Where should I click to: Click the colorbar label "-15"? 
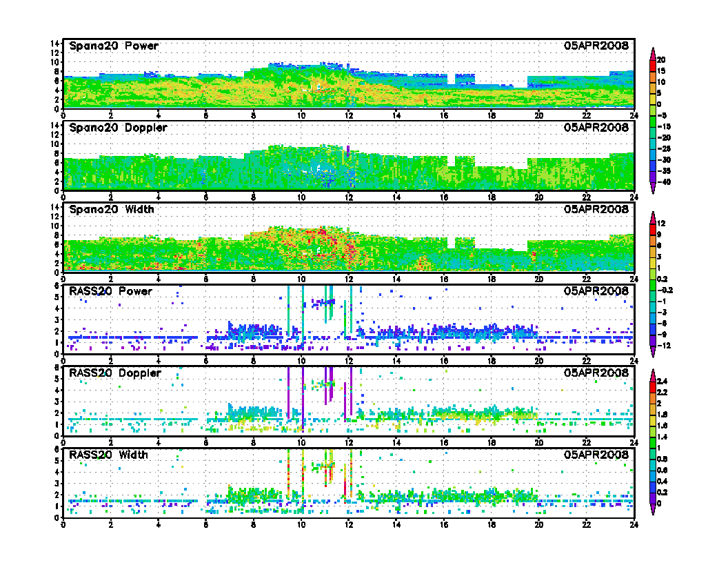(x=664, y=126)
